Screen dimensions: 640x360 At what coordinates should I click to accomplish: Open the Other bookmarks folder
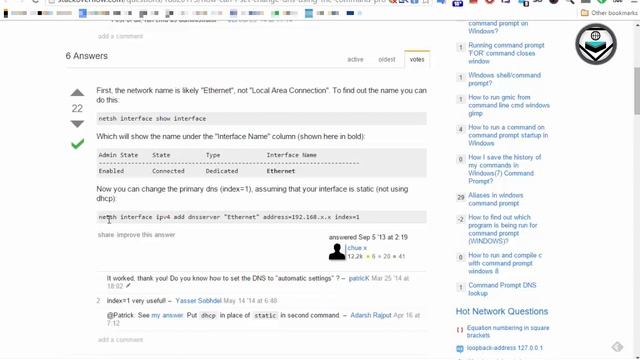coord(609,13)
